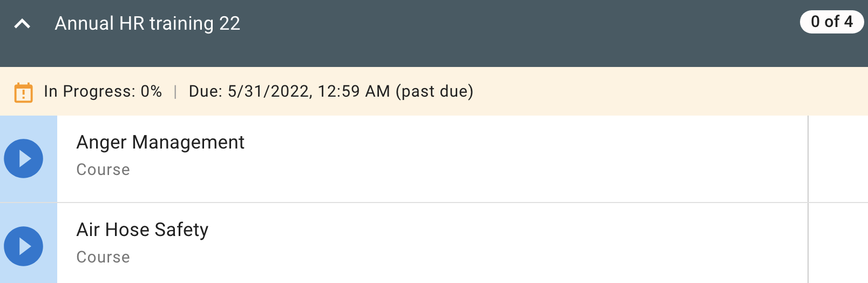The width and height of the screenshot is (868, 283).
Task: Open the Air Hose Safety title link
Action: click(143, 230)
